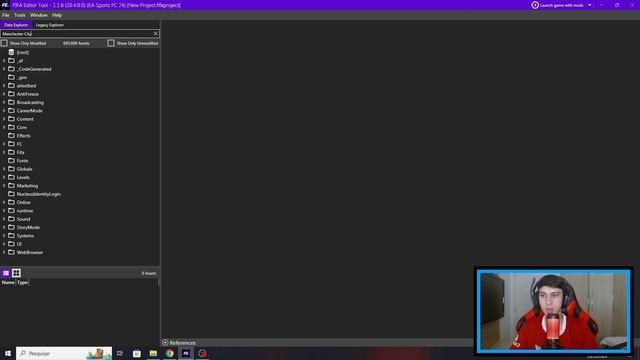Open Google Chrome from the taskbar
The width and height of the screenshot is (640, 360).
[x=169, y=353]
